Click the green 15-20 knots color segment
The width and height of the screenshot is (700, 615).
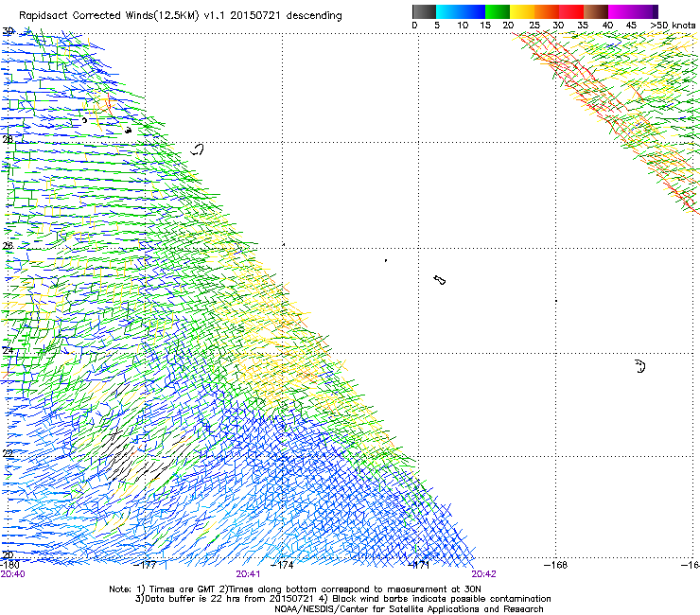498,11
